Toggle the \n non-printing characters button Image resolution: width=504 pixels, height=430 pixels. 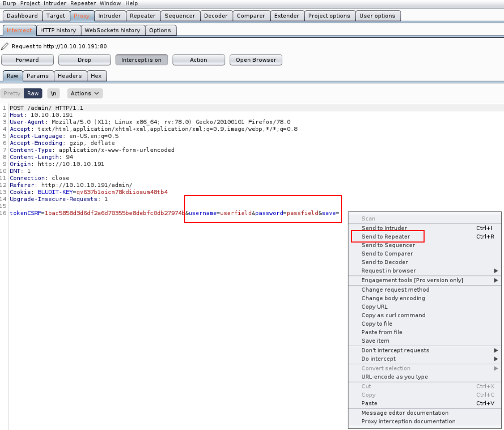[x=53, y=93]
